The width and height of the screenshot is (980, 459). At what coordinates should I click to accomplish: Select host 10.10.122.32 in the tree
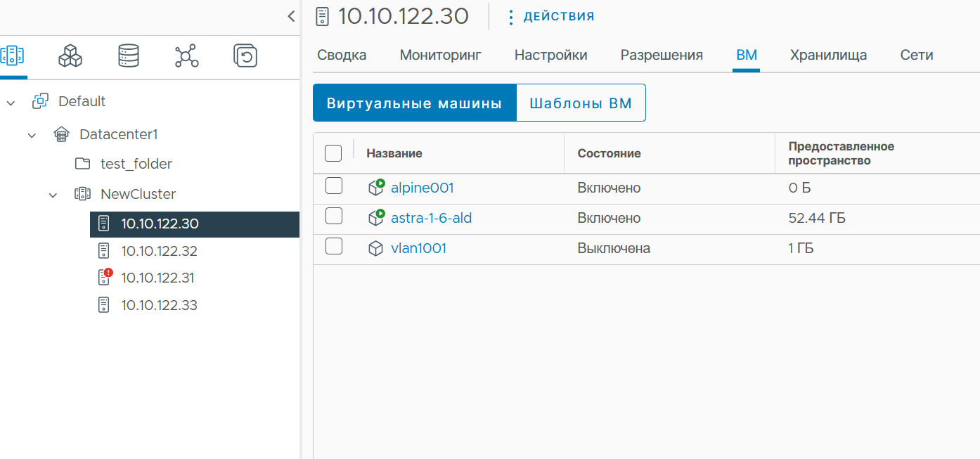click(159, 251)
